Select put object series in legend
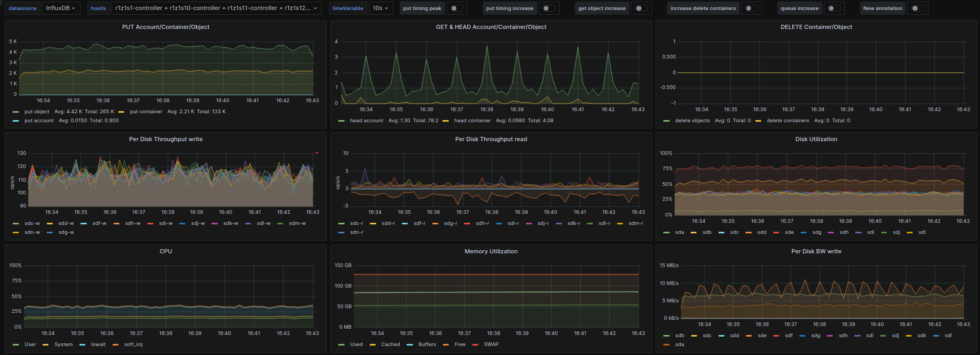The width and height of the screenshot is (980, 355). coord(37,112)
